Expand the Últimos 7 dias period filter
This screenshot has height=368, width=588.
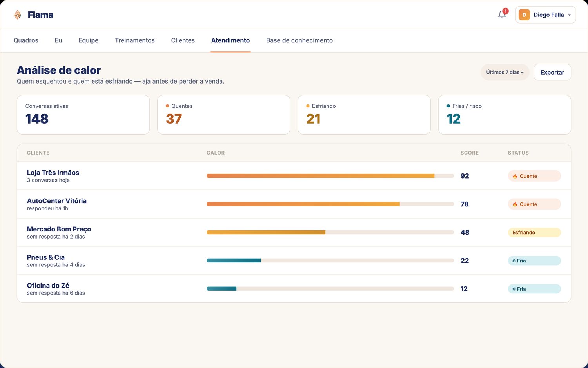coord(505,72)
